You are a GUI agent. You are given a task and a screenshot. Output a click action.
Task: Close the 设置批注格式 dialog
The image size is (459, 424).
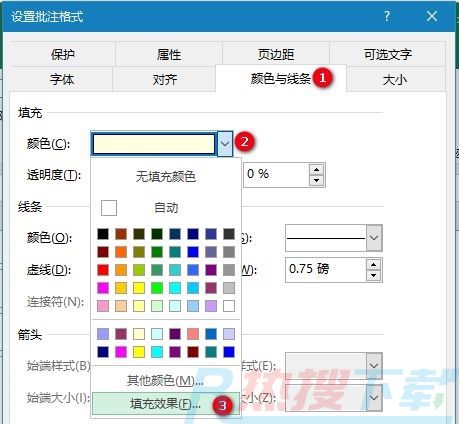[432, 16]
